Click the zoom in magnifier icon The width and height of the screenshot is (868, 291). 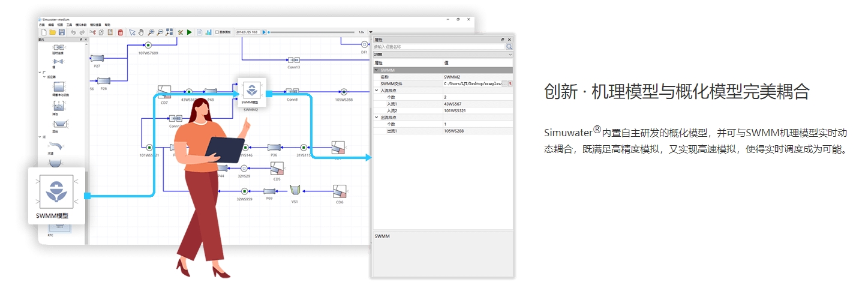pyautogui.click(x=151, y=32)
